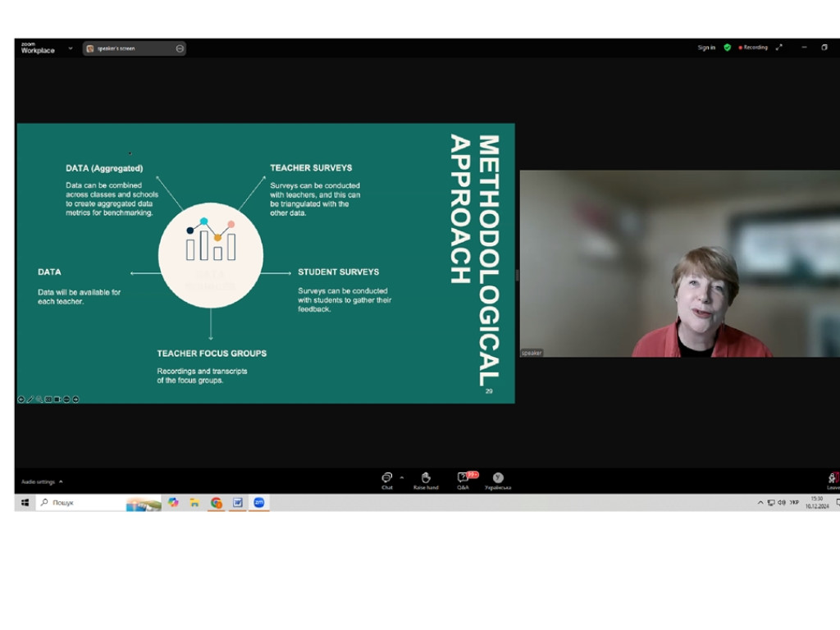The image size is (840, 630).
Task: Open the Windows Start menu
Action: point(25,502)
